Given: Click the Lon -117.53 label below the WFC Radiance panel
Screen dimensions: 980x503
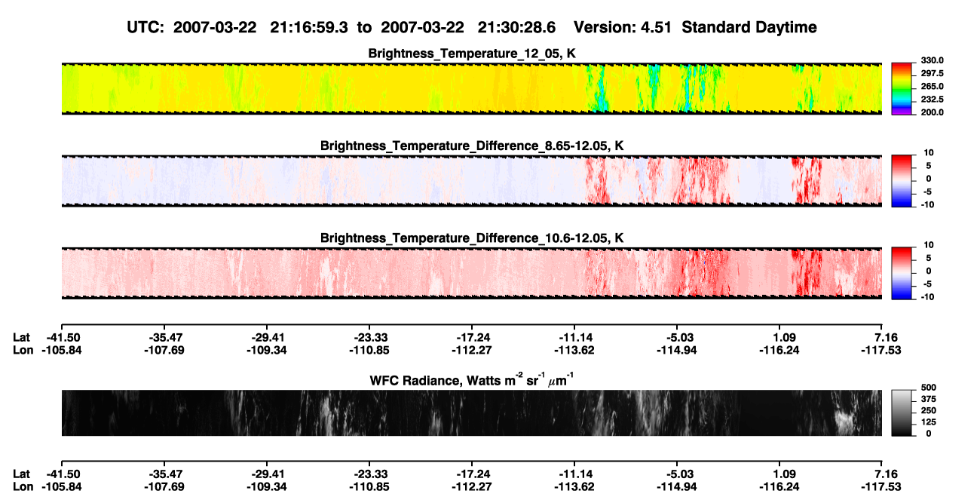Looking at the screenshot, I should click(883, 486).
